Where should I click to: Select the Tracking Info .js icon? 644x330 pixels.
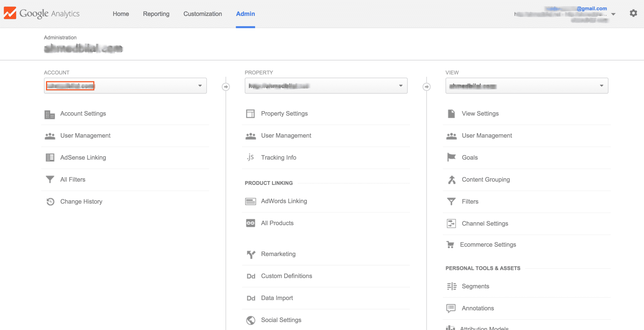251,157
